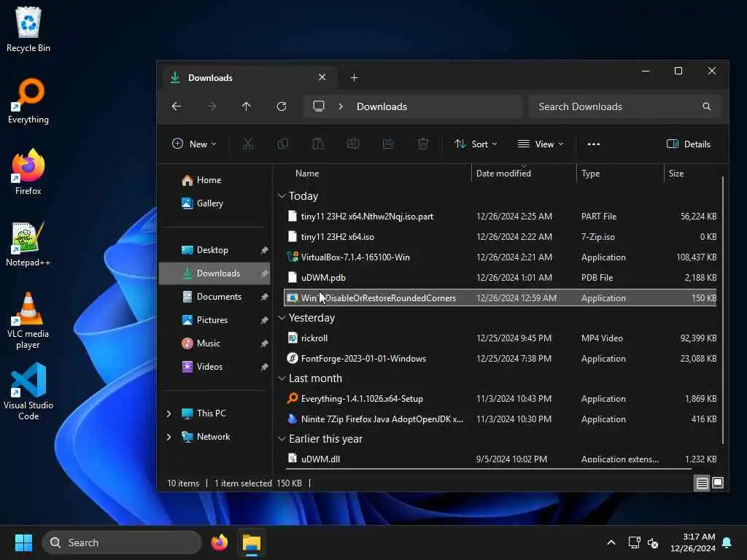This screenshot has height=560, width=747.
Task: Collapse the Last month group
Action: pos(282,378)
